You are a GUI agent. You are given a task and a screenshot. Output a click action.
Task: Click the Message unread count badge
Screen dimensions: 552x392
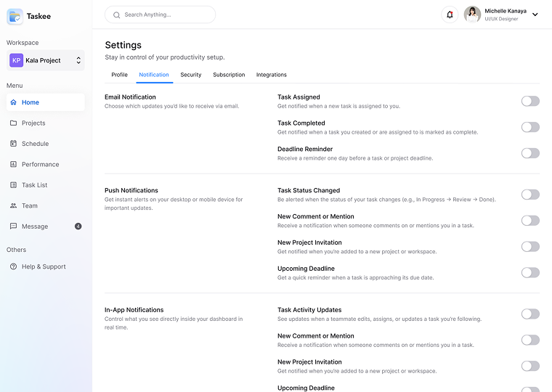click(78, 226)
